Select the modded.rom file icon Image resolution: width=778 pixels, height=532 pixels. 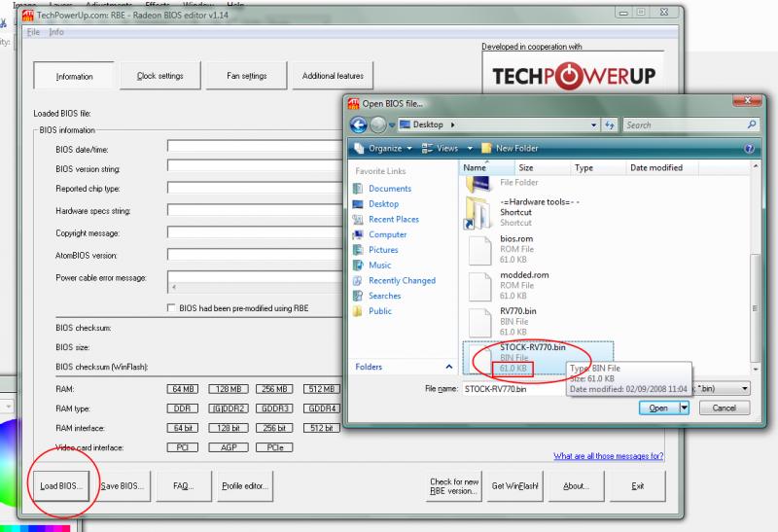point(479,286)
